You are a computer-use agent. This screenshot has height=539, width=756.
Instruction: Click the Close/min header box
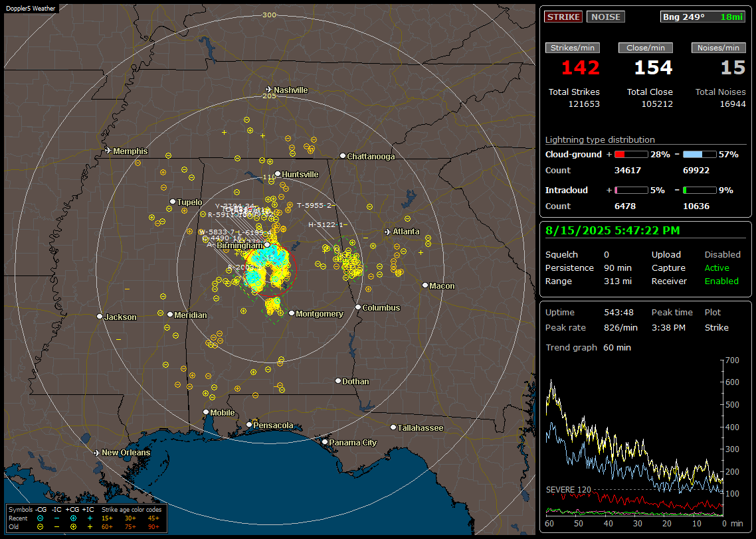point(646,48)
